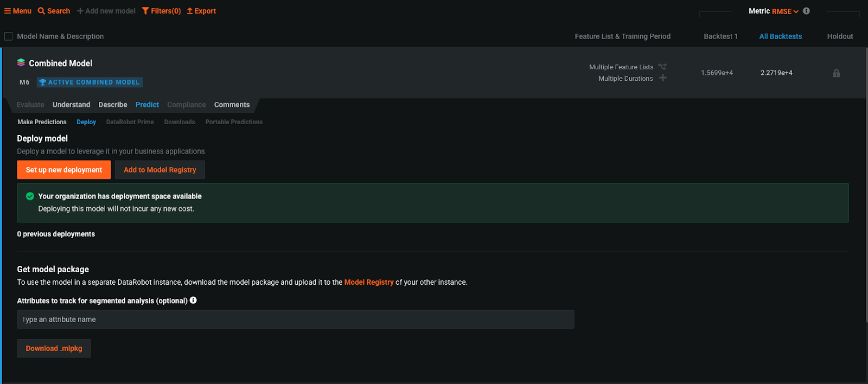The height and width of the screenshot is (384, 868).
Task: Sort by All Backtests column
Action: tap(780, 36)
